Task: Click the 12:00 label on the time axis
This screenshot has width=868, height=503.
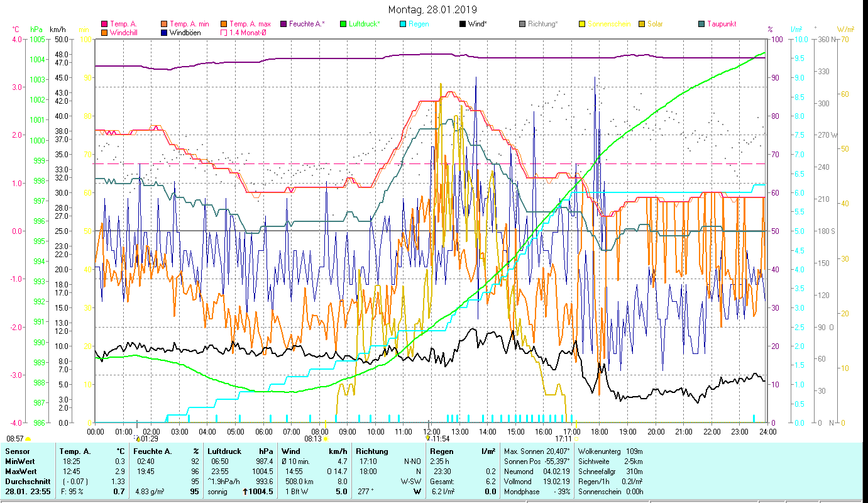Action: click(432, 431)
